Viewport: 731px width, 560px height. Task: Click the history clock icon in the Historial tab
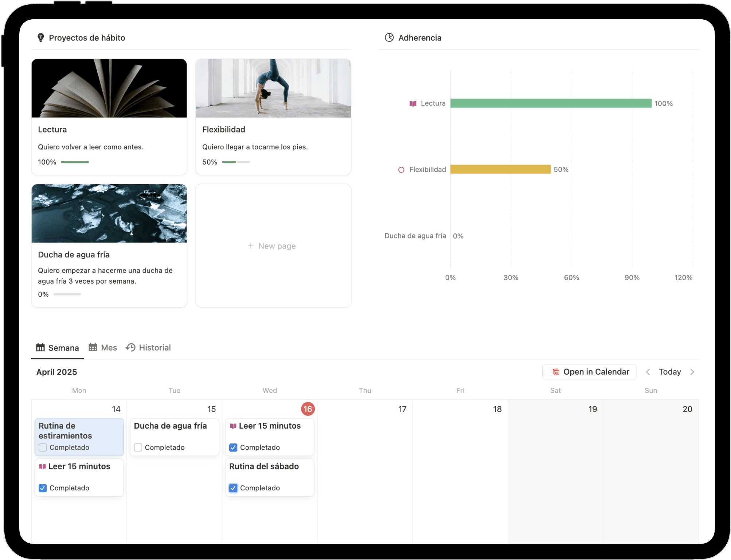point(130,347)
